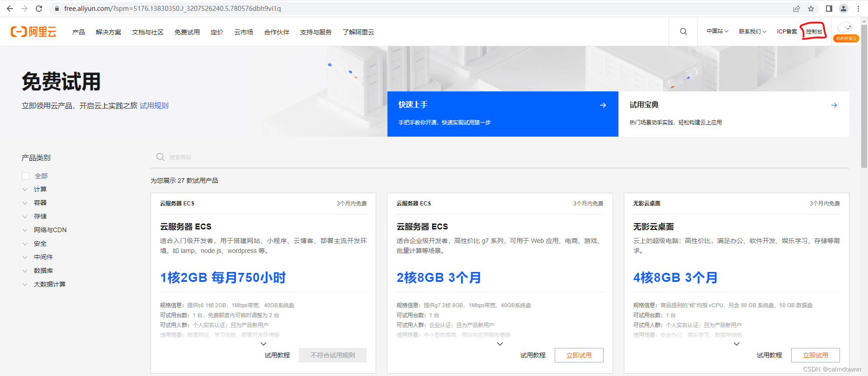Expand the 容器 category
The height and width of the screenshot is (376, 868).
[x=25, y=203]
